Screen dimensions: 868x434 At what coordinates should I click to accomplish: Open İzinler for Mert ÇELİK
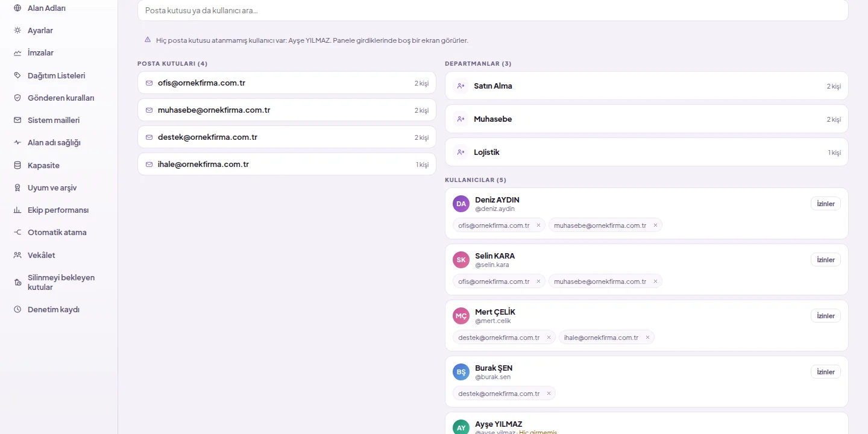(825, 316)
